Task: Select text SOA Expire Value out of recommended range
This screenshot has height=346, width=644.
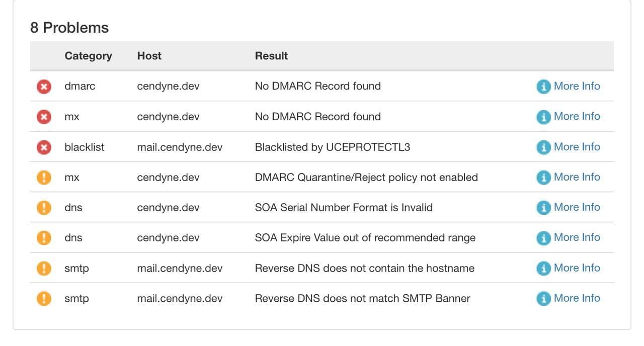Action: click(365, 237)
